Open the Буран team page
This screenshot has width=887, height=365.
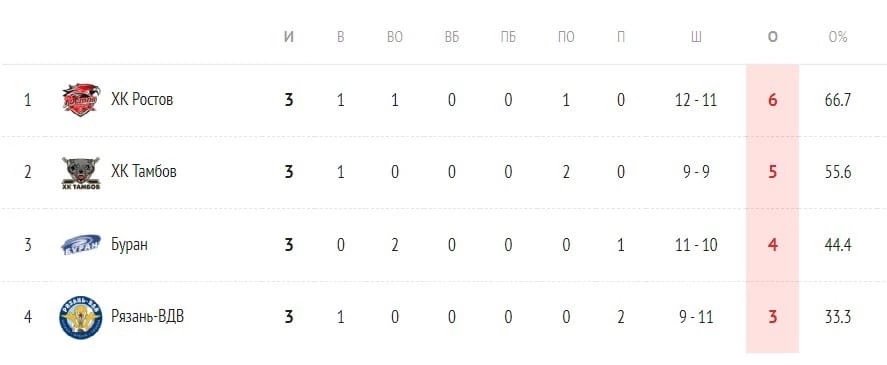click(x=130, y=244)
